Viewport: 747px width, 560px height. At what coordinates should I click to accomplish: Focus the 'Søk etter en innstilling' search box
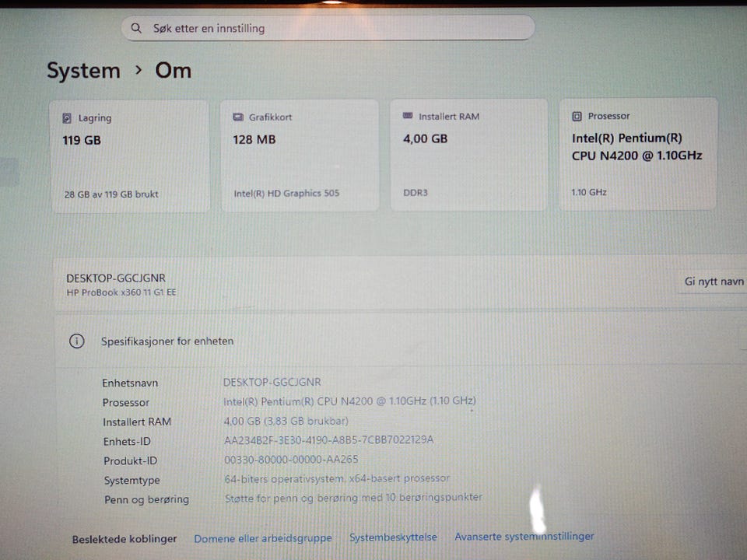pyautogui.click(x=328, y=28)
